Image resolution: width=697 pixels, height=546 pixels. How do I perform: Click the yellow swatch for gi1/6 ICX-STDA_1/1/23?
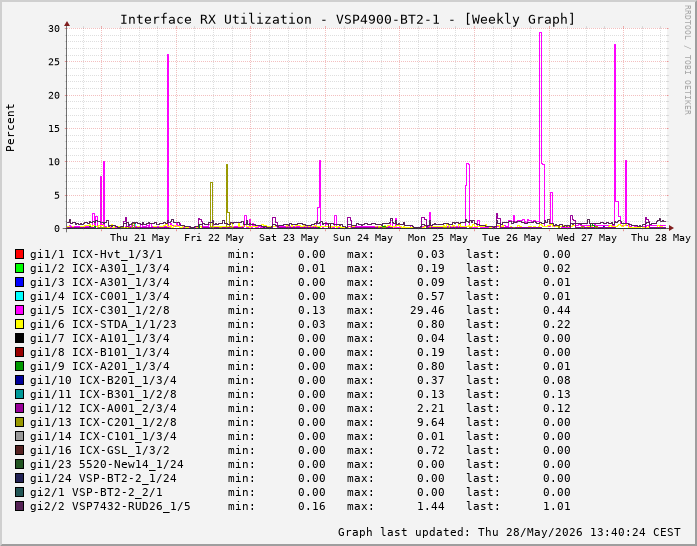pyautogui.click(x=19, y=324)
